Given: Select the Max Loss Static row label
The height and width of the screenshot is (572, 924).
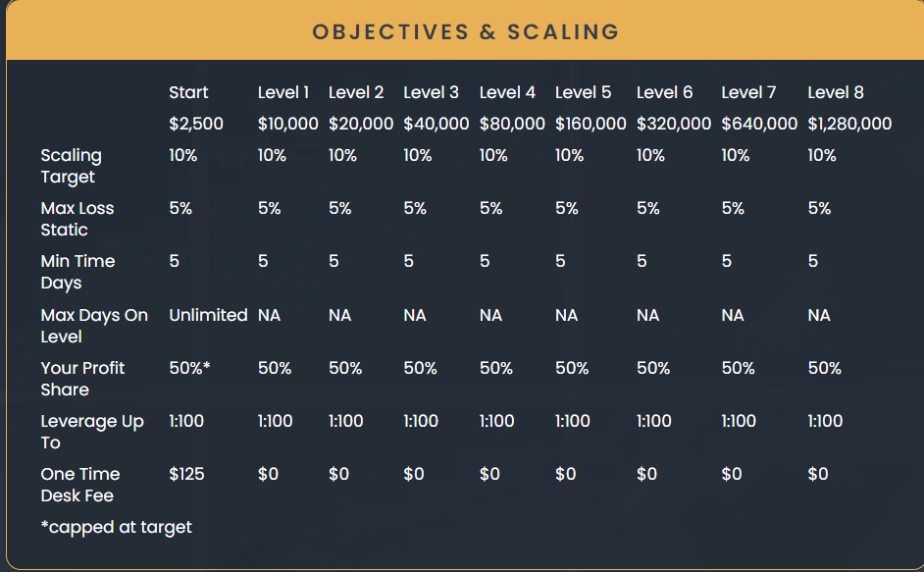Looking at the screenshot, I should click(x=77, y=219).
